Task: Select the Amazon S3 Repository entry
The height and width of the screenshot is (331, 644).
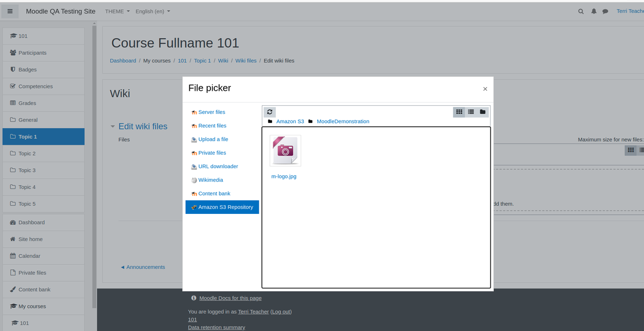Action: click(222, 207)
